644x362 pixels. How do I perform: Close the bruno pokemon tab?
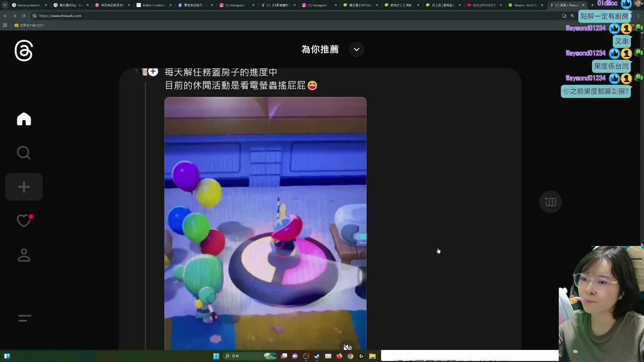point(46,5)
